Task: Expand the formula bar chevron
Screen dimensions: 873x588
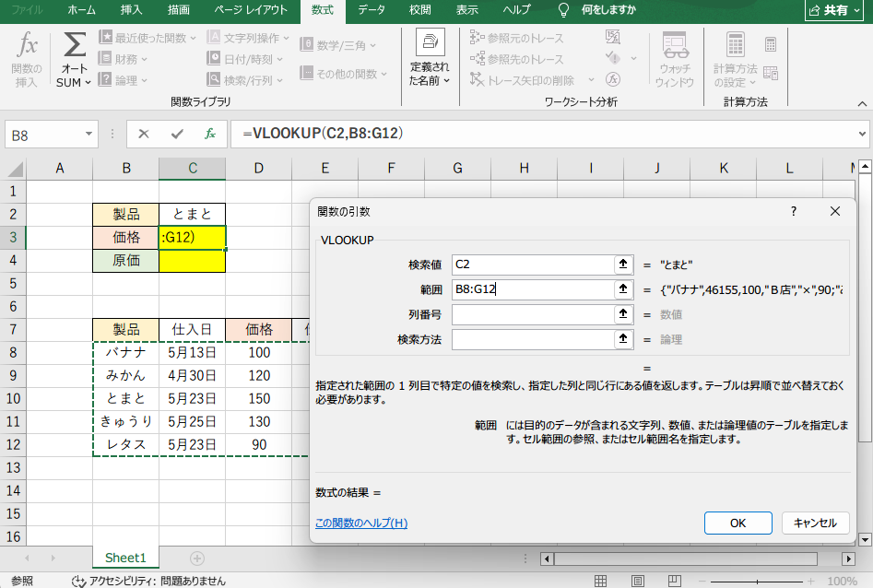Action: click(x=862, y=134)
